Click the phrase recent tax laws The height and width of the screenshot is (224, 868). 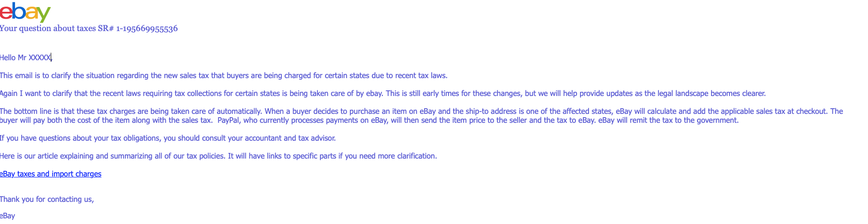point(421,76)
